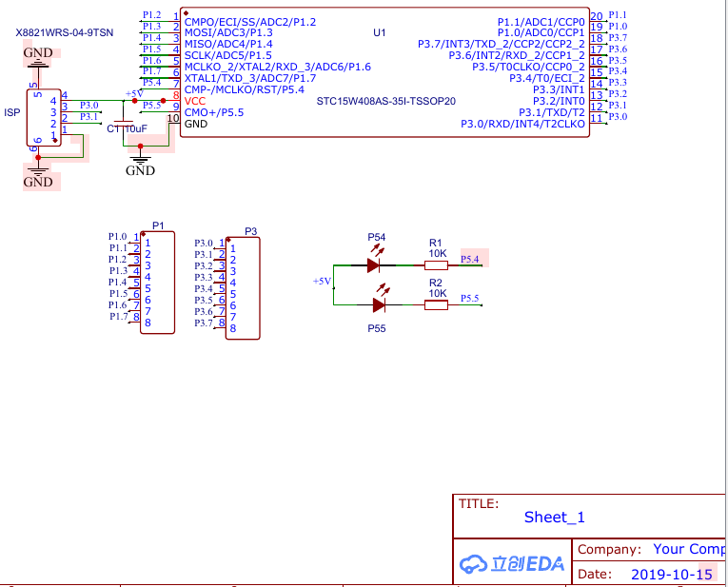
Task: Click the R1 resistor symbol
Action: click(436, 265)
